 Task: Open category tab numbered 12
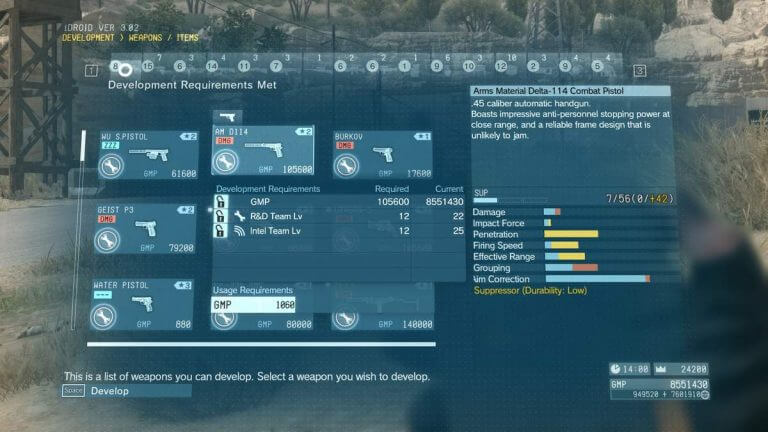(x=501, y=66)
